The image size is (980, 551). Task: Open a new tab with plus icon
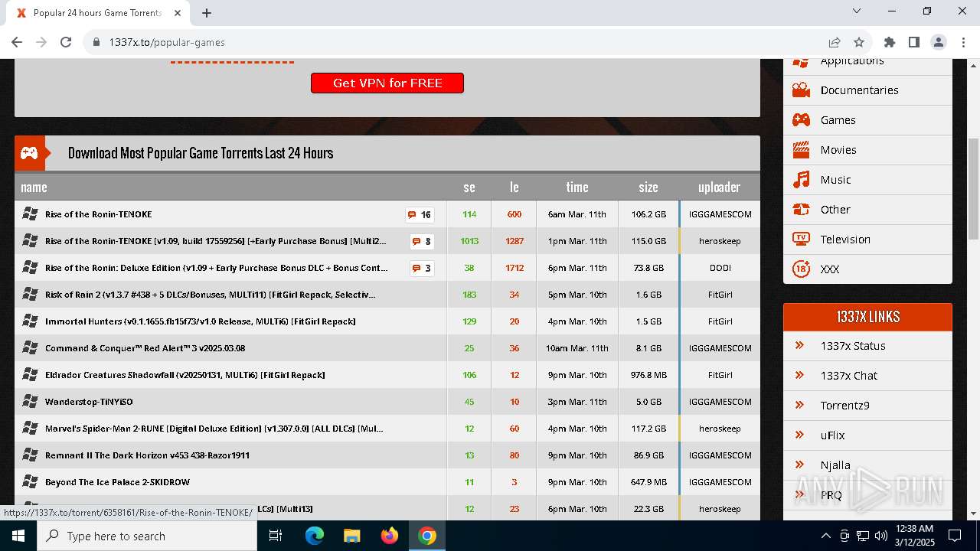tap(207, 13)
